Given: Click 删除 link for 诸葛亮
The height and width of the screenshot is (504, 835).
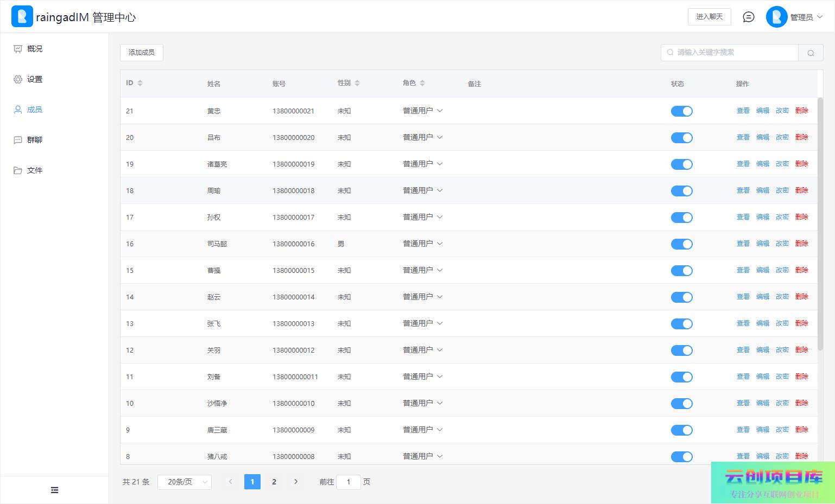Looking at the screenshot, I should coord(801,164).
